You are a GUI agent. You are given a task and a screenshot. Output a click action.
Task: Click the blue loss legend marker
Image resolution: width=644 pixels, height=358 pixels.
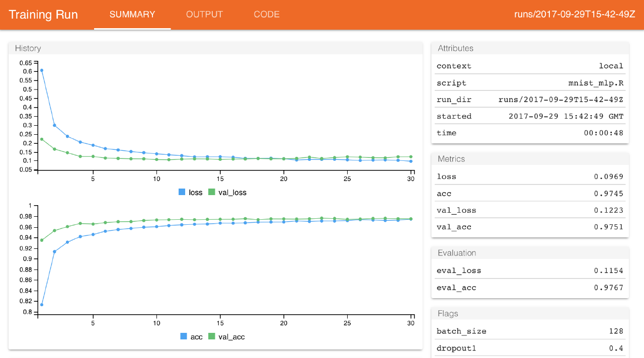pos(182,192)
